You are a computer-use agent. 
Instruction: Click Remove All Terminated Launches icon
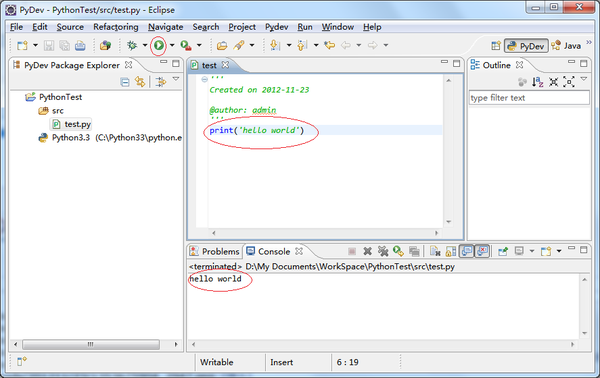(383, 251)
